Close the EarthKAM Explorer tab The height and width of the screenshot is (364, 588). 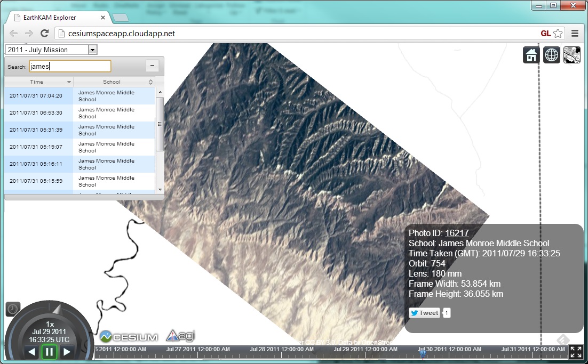click(x=103, y=18)
